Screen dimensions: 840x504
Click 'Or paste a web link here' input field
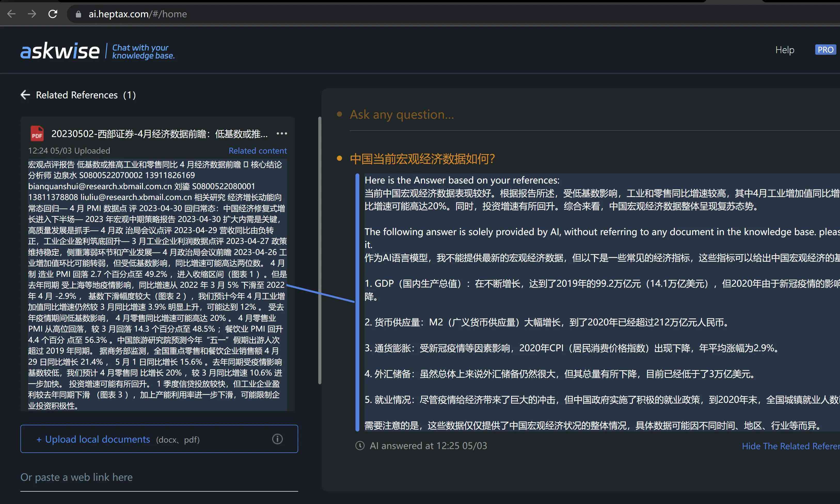tap(159, 477)
